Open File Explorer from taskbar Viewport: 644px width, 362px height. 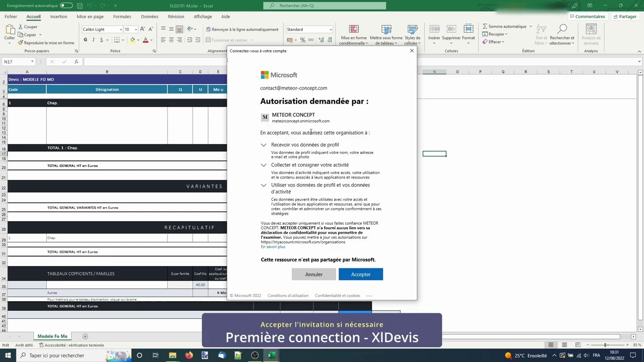click(x=173, y=355)
